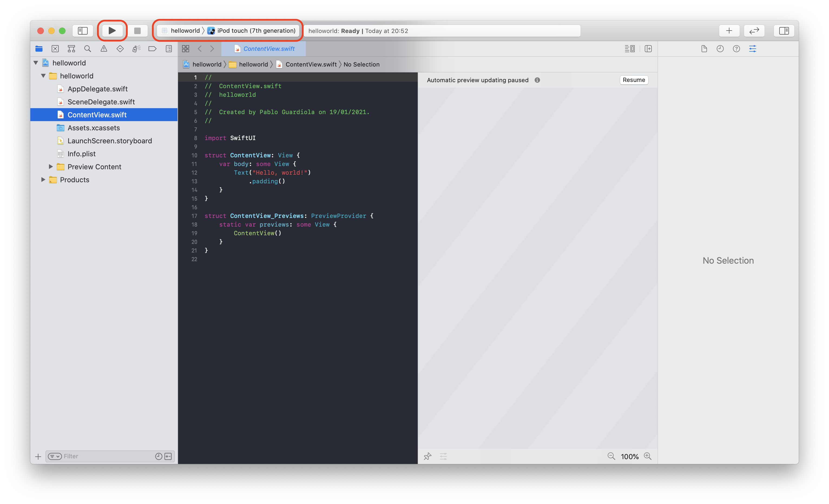The width and height of the screenshot is (829, 504).
Task: Show the Source Control navigator
Action: (x=55, y=49)
